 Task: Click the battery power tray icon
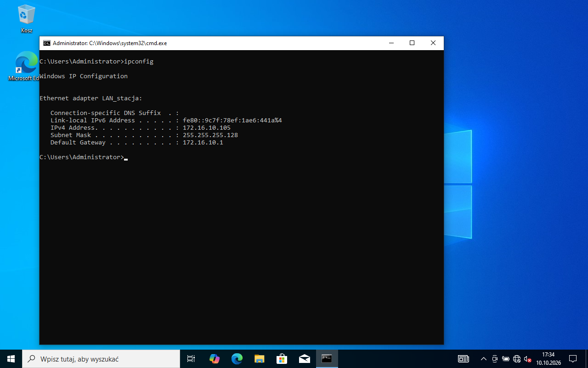[506, 359]
